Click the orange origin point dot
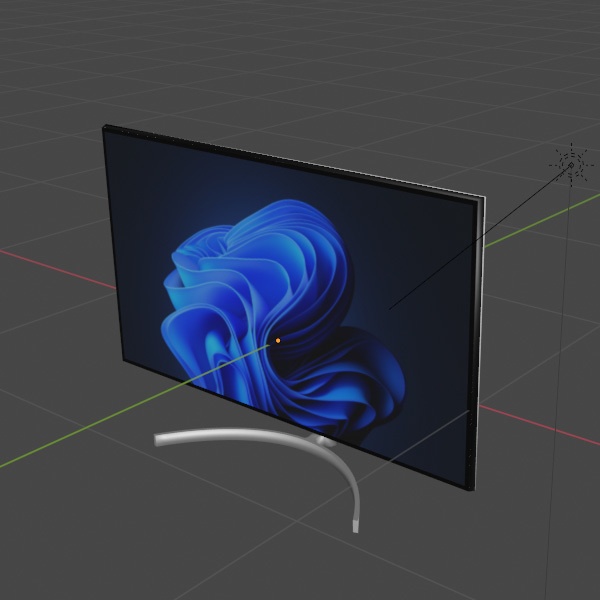Screen dimensions: 600x600 pos(278,340)
